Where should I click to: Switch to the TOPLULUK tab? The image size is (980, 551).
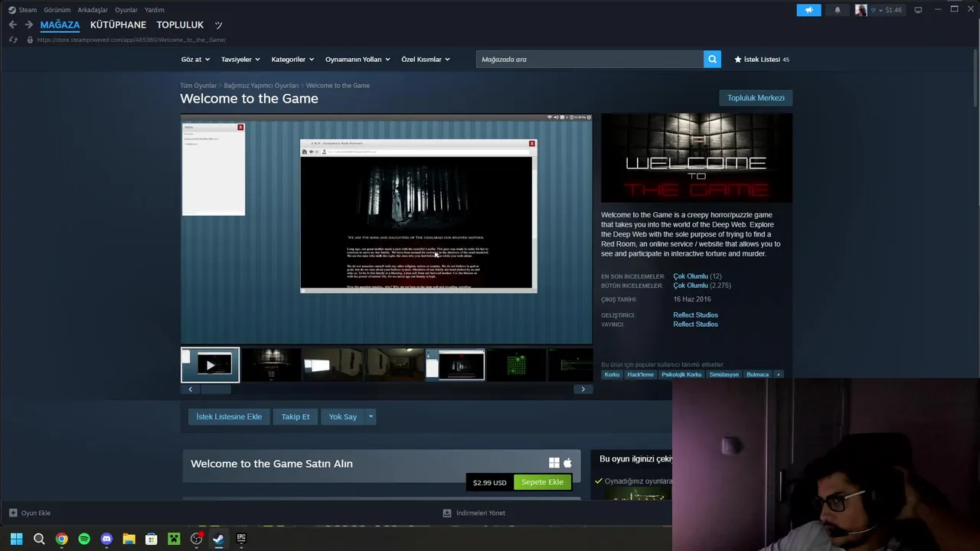(180, 24)
